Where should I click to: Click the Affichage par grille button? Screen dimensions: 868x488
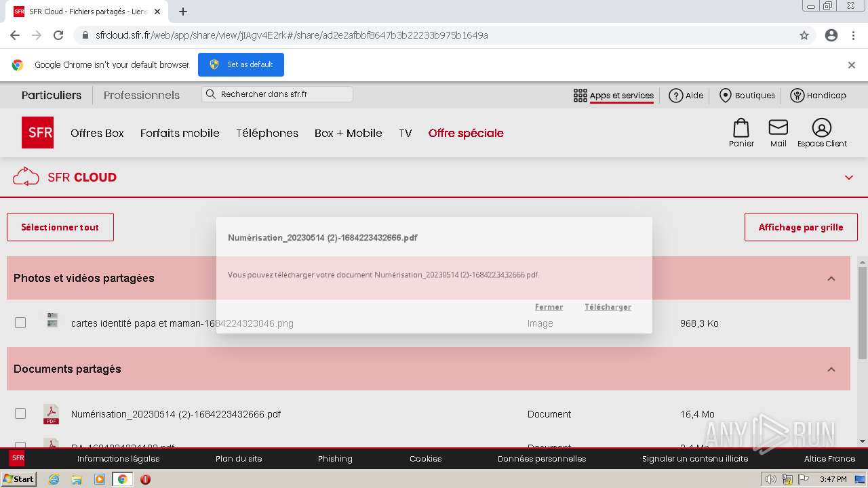click(801, 227)
